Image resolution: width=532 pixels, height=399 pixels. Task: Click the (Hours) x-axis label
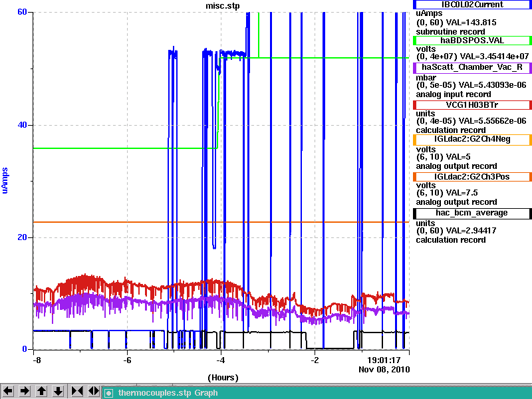click(x=223, y=378)
